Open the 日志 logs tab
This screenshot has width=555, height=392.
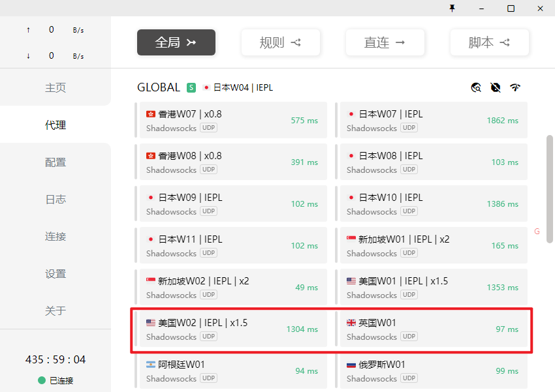pyautogui.click(x=55, y=199)
